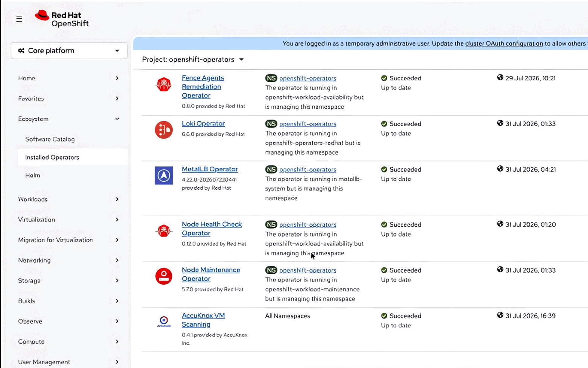Expand the User Management navigation section
Screen dimensions: 588x368
pos(69,362)
